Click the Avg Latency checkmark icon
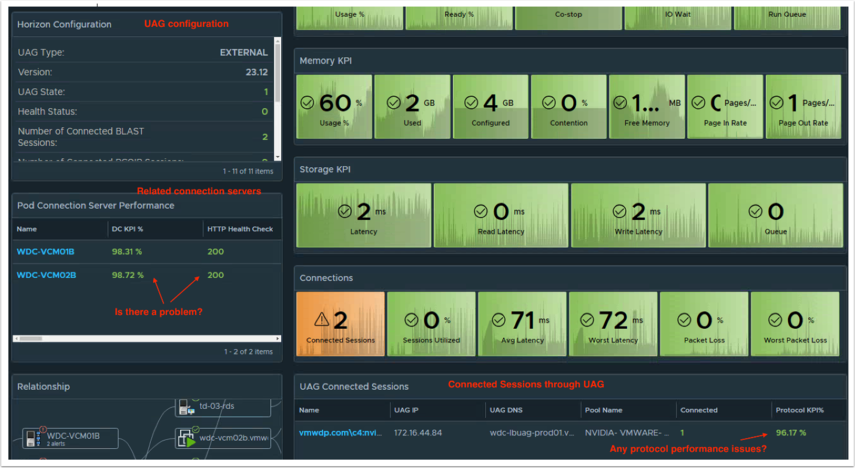 point(499,321)
